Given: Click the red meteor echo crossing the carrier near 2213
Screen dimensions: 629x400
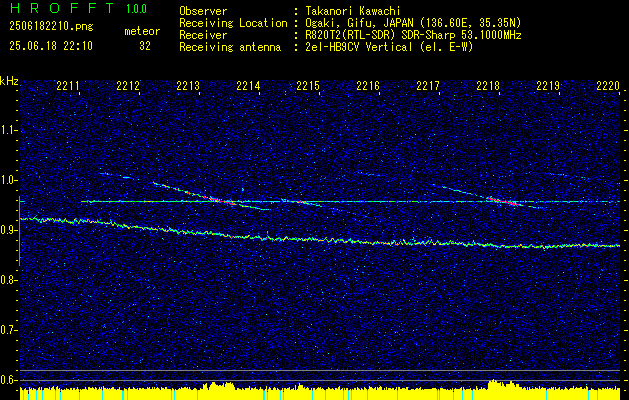Looking at the screenshot, I should 221,200.
